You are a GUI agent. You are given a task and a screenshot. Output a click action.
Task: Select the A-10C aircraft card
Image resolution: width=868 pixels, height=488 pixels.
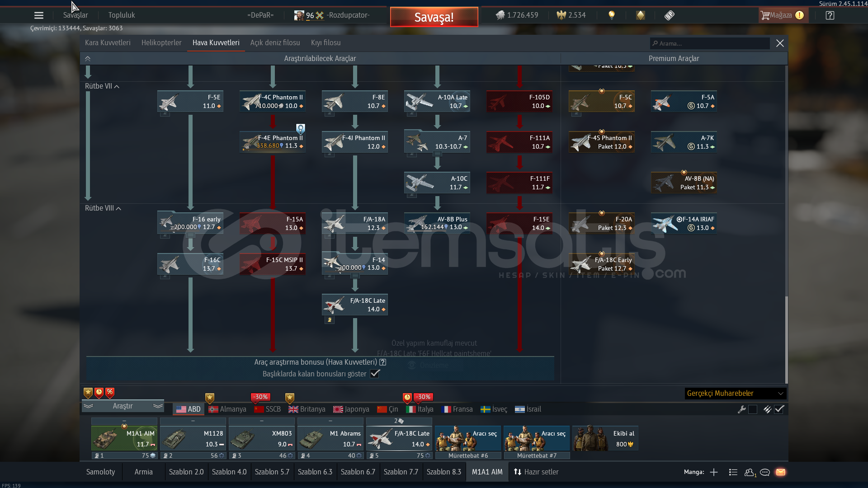point(437,183)
